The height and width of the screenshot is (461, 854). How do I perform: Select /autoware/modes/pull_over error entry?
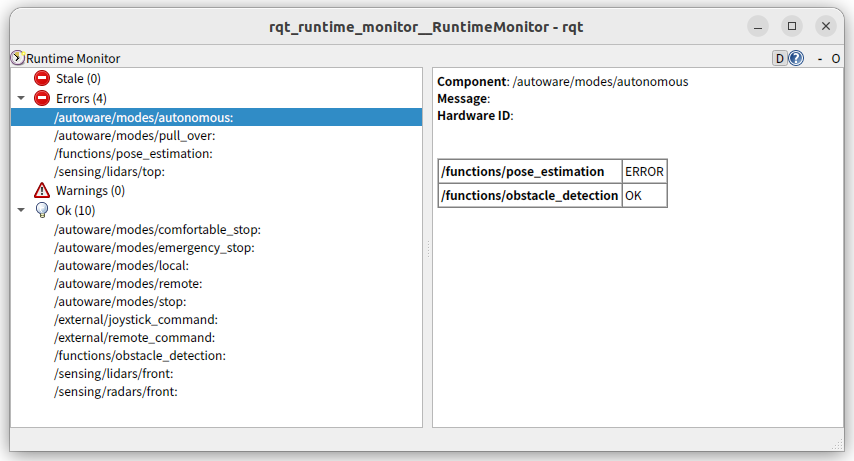pyautogui.click(x=135, y=135)
